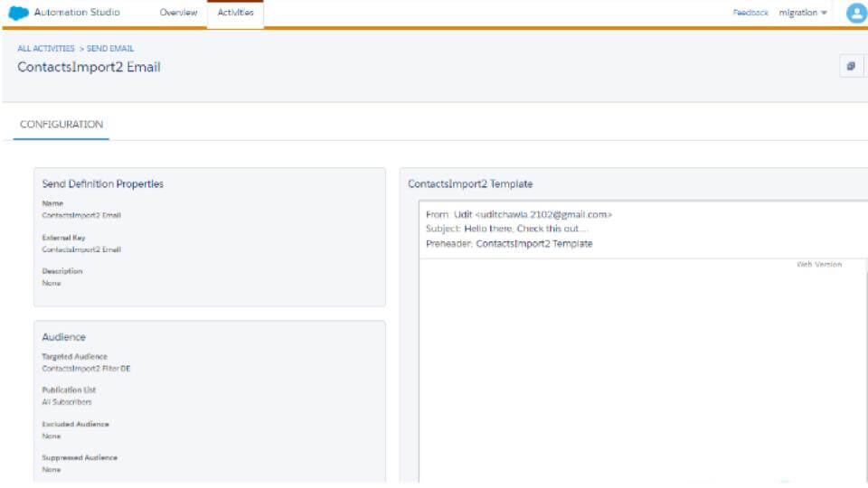868x488 pixels.
Task: Open the CONFIGURATION tab
Action: 61,125
